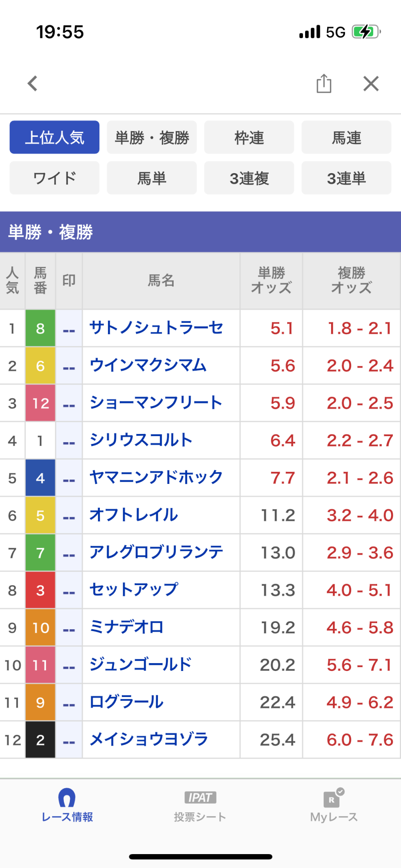The width and height of the screenshot is (401, 868).
Task: Switch to the 枠連 tab
Action: (249, 138)
